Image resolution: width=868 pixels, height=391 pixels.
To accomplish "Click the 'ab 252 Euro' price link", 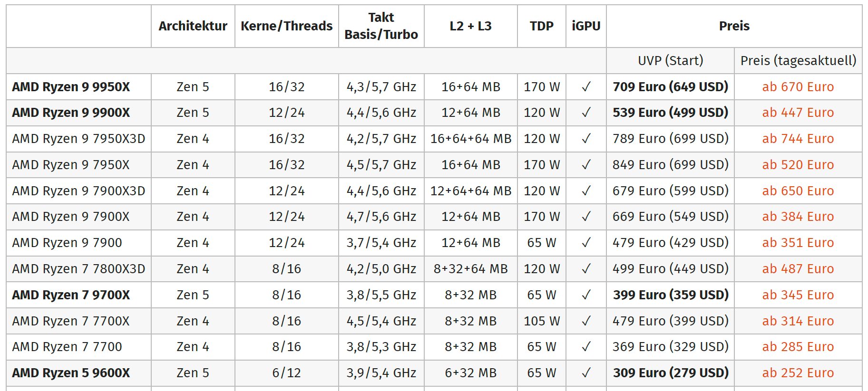I will click(798, 373).
